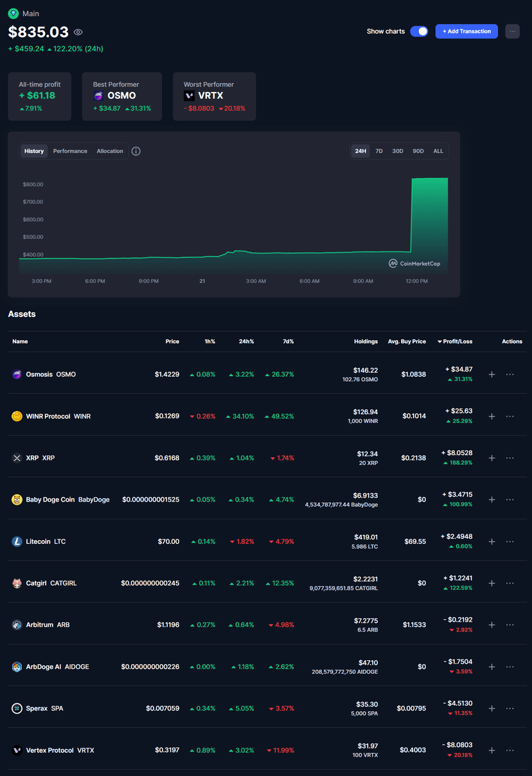Add a transaction via XRP row plus icon
Viewport: 532px width, 776px height.
click(x=492, y=458)
